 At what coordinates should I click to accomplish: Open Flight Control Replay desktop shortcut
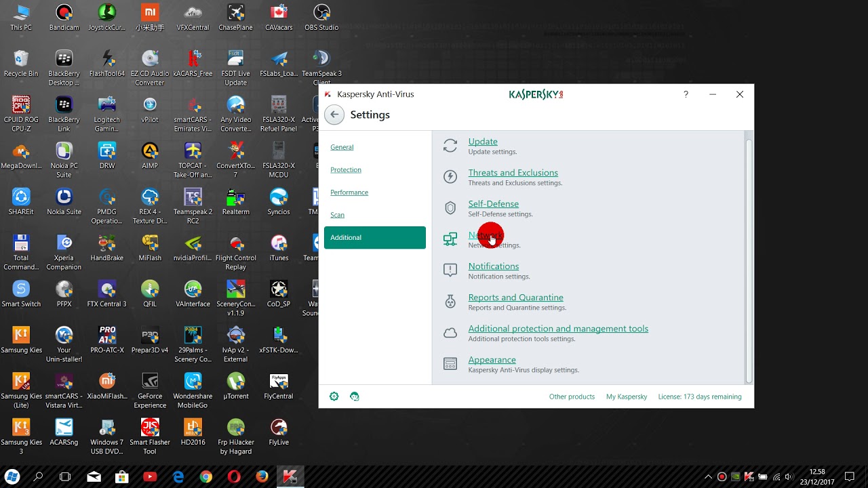tap(236, 252)
